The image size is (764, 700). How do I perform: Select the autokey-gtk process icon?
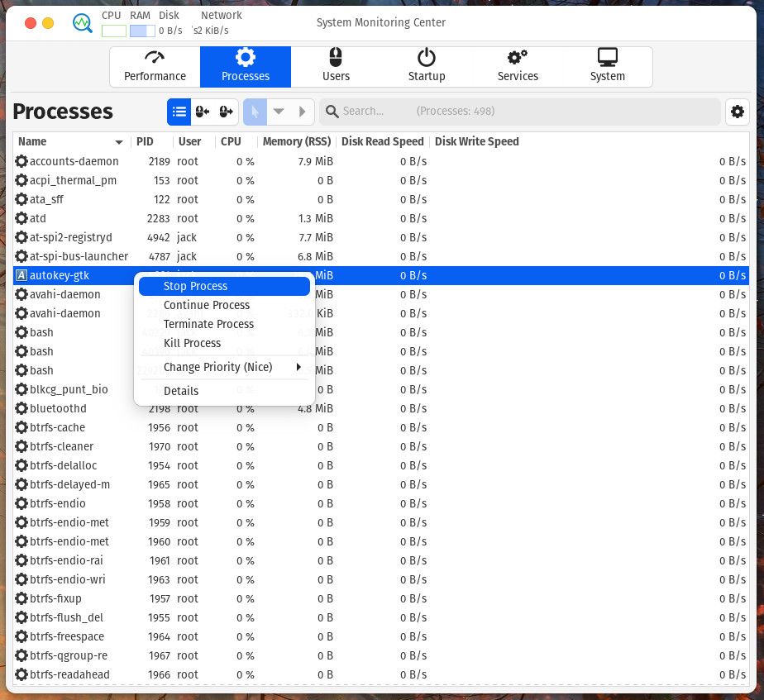click(21, 275)
